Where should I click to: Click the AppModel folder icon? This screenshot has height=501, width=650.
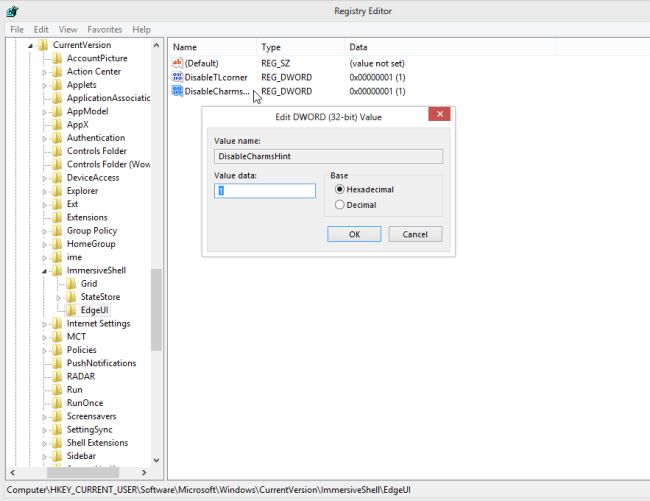57,111
